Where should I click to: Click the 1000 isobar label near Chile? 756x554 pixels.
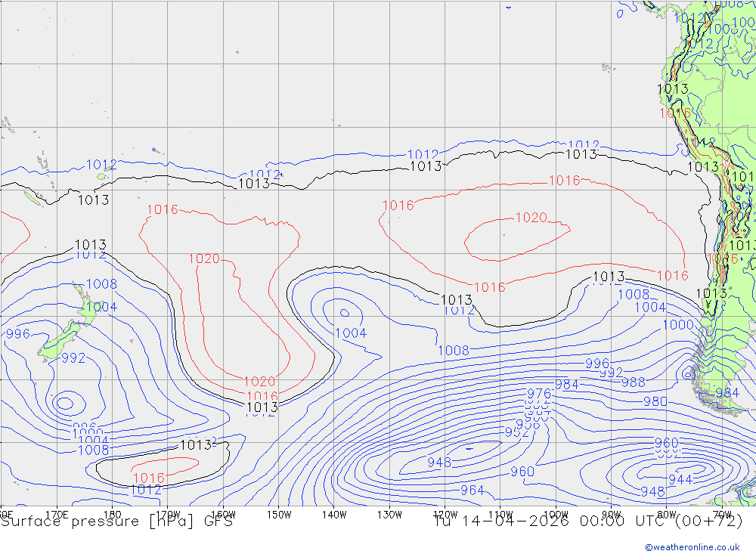[x=678, y=324]
